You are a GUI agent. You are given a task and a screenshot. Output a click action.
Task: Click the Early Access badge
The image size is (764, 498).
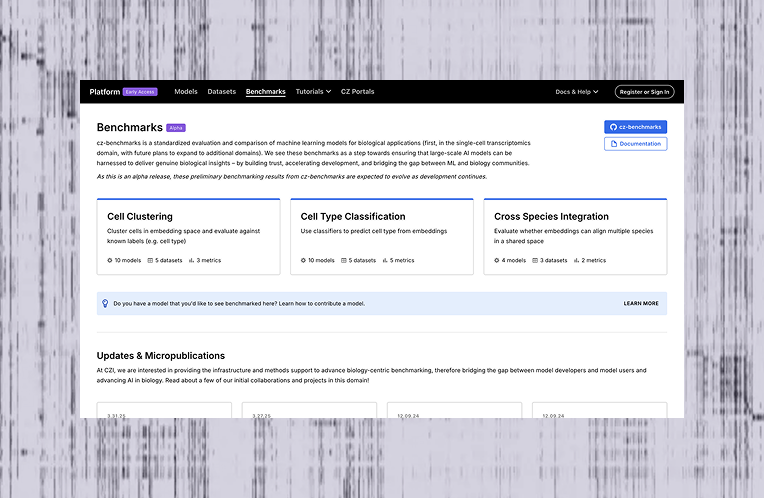pyautogui.click(x=140, y=92)
